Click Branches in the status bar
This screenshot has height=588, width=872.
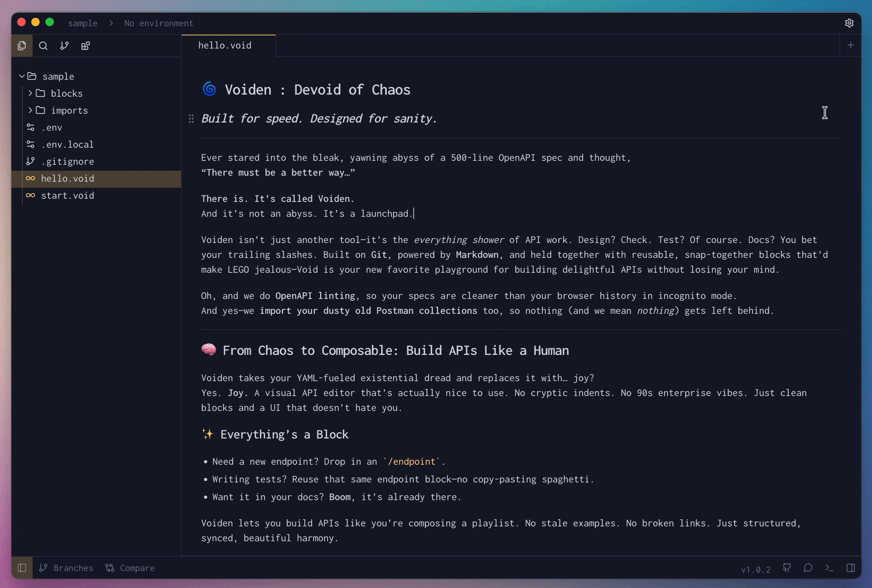tap(66, 568)
